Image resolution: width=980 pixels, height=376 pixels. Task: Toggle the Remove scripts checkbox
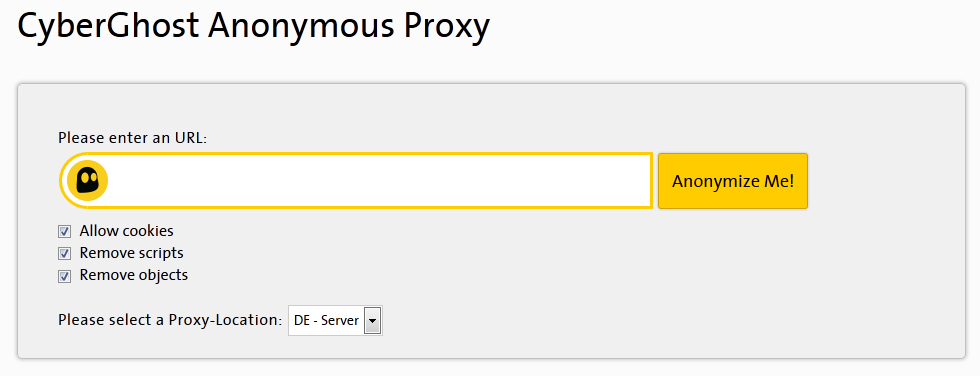coord(64,254)
